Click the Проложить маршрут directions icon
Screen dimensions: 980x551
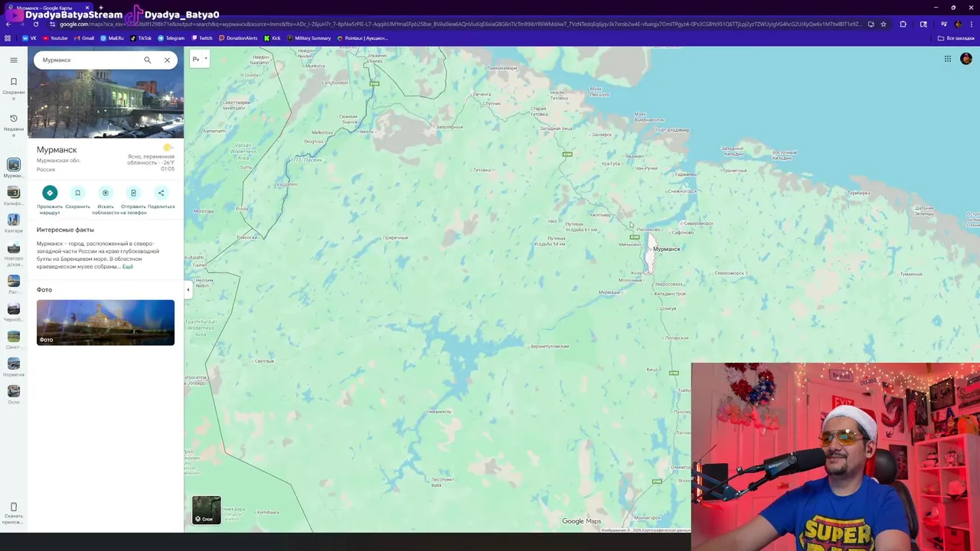coord(50,193)
